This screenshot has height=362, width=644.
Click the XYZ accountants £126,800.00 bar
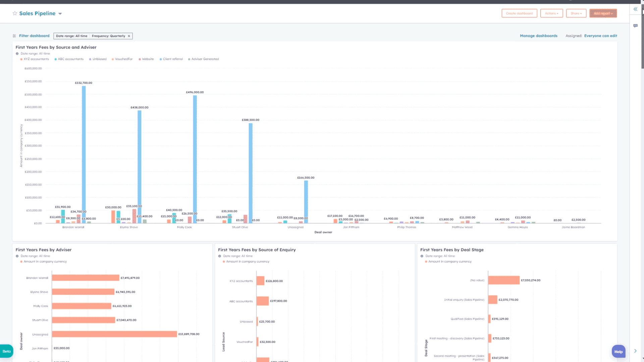pyautogui.click(x=261, y=281)
